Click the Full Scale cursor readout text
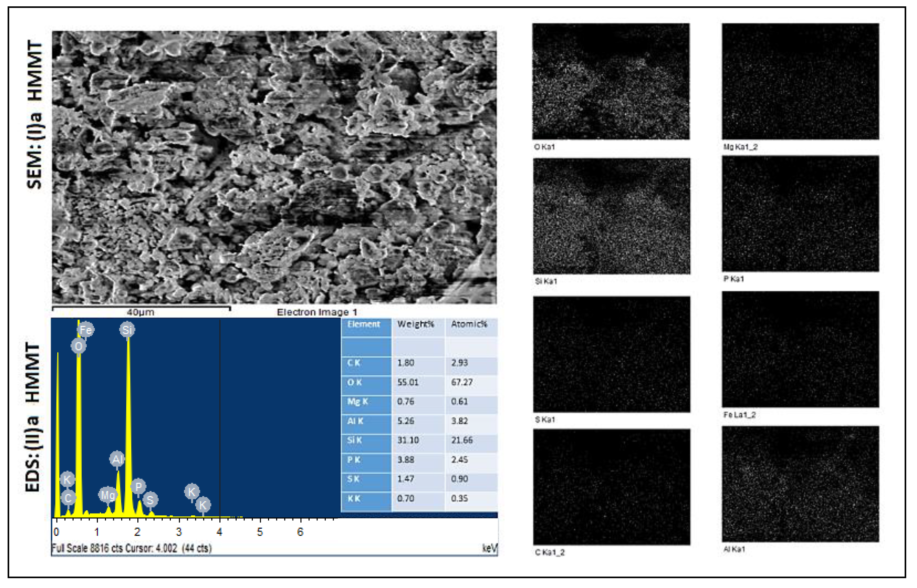The height and width of the screenshot is (588, 917). click(131, 548)
